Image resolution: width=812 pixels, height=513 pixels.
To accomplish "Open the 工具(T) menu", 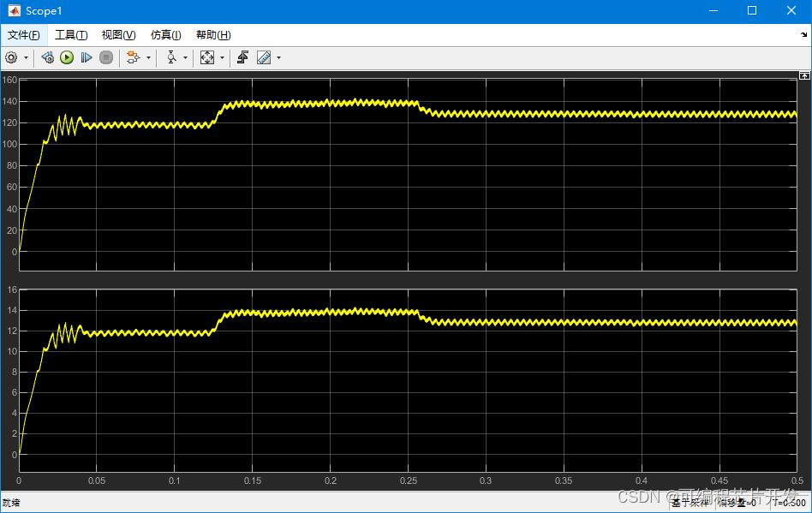I will 71,35.
